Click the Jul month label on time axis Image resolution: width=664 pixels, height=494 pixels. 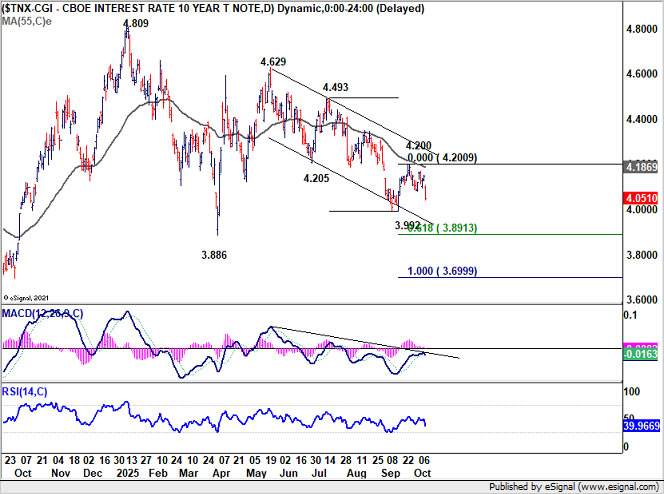point(321,473)
